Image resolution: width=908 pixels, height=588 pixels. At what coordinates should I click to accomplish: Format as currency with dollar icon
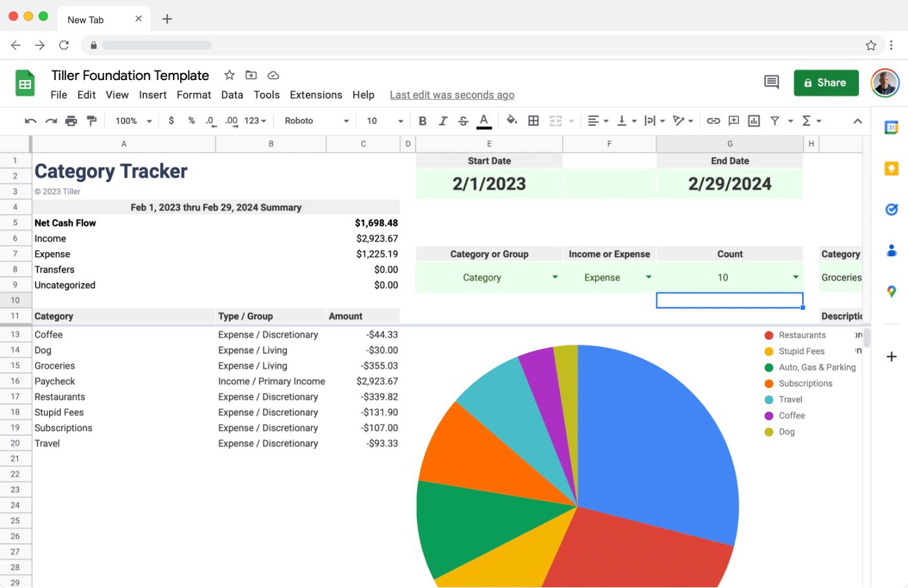click(x=171, y=121)
